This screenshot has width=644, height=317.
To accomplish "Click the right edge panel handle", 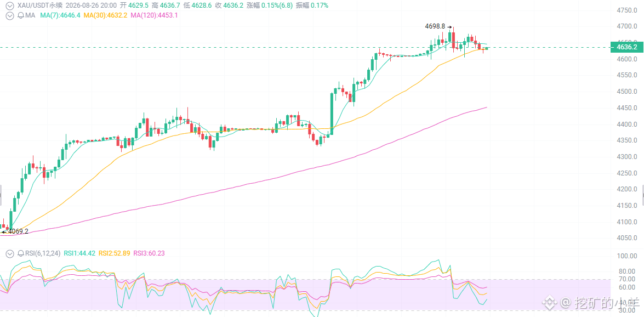I will coord(643,195).
